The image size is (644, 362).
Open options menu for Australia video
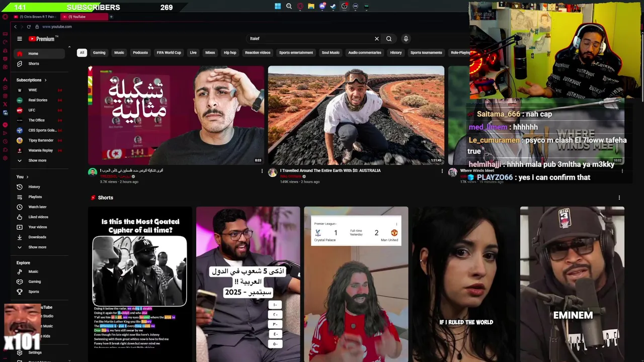pyautogui.click(x=442, y=171)
